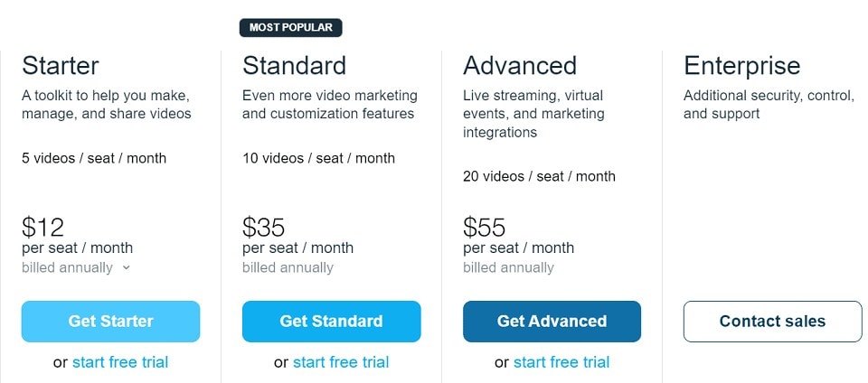Select the Standard plan heading
868x383 pixels.
tap(295, 65)
